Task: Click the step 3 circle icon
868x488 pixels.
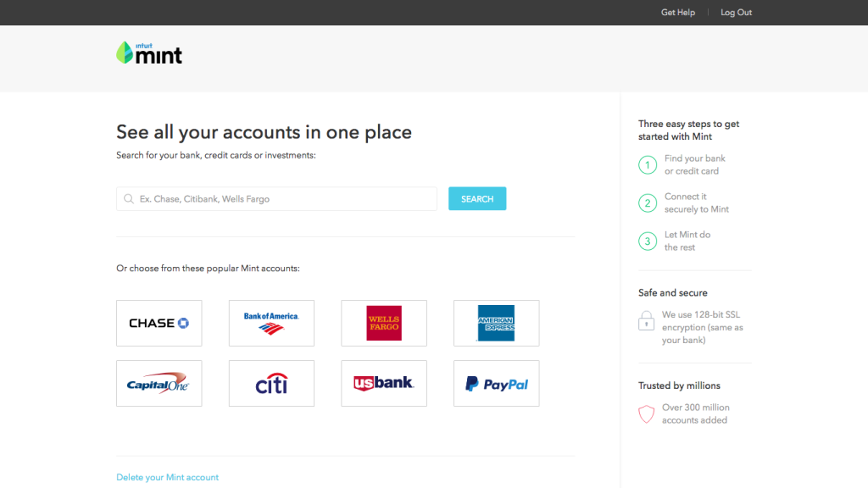Action: (x=648, y=241)
